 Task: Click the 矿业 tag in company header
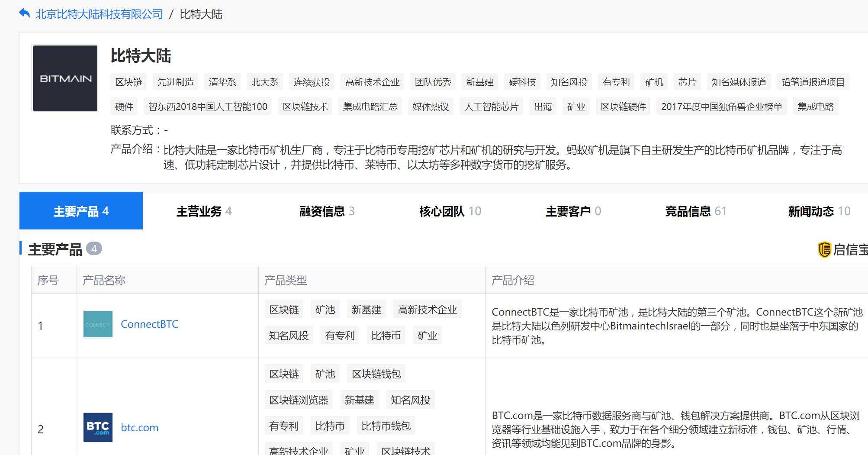tap(576, 106)
